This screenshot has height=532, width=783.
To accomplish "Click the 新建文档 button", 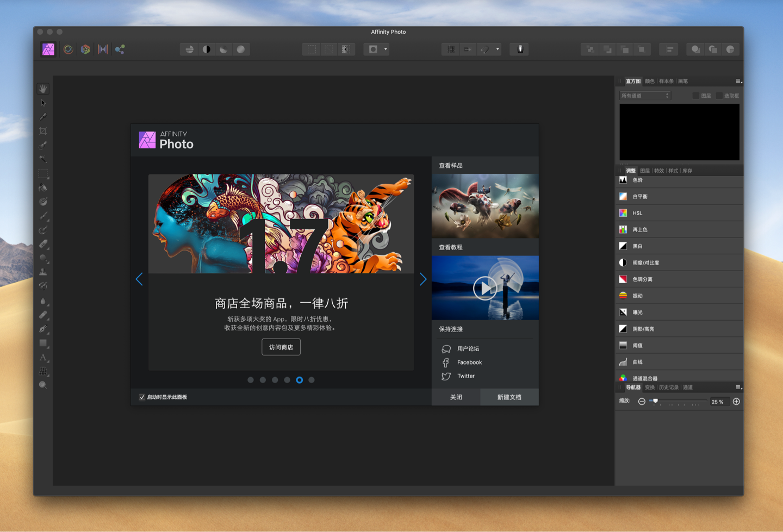I will pyautogui.click(x=509, y=397).
